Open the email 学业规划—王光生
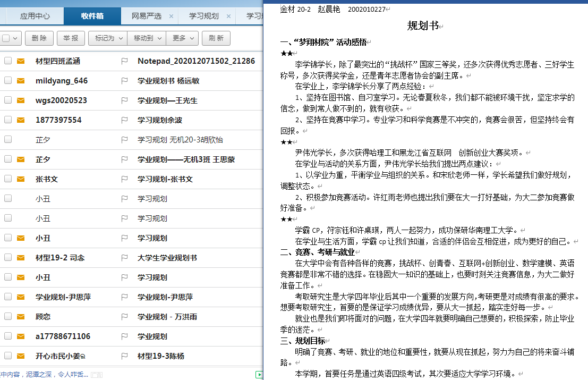 167,100
